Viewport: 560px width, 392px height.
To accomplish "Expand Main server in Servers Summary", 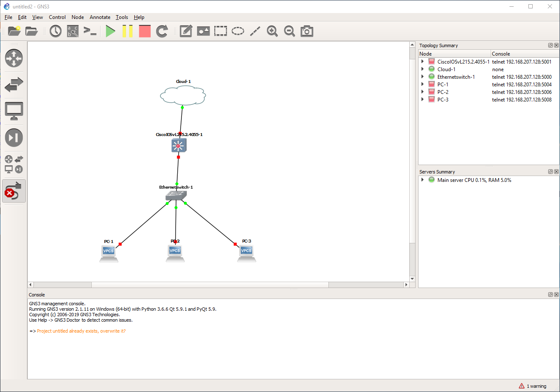I will click(422, 180).
